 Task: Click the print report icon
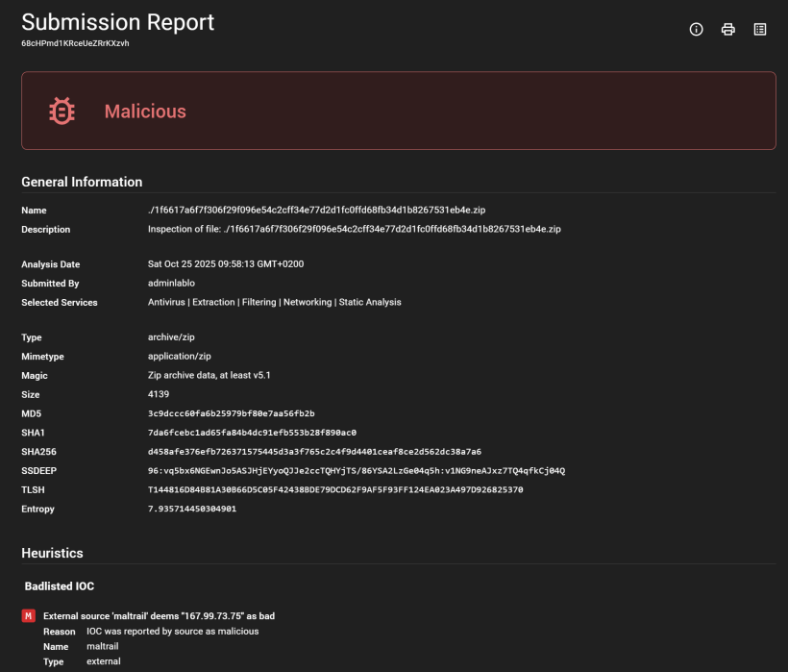click(x=728, y=30)
